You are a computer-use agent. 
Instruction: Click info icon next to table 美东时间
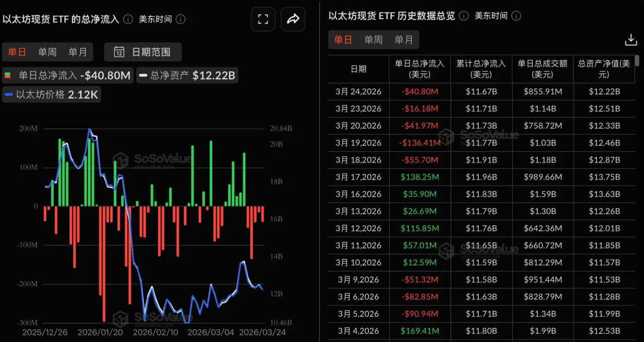click(x=516, y=16)
